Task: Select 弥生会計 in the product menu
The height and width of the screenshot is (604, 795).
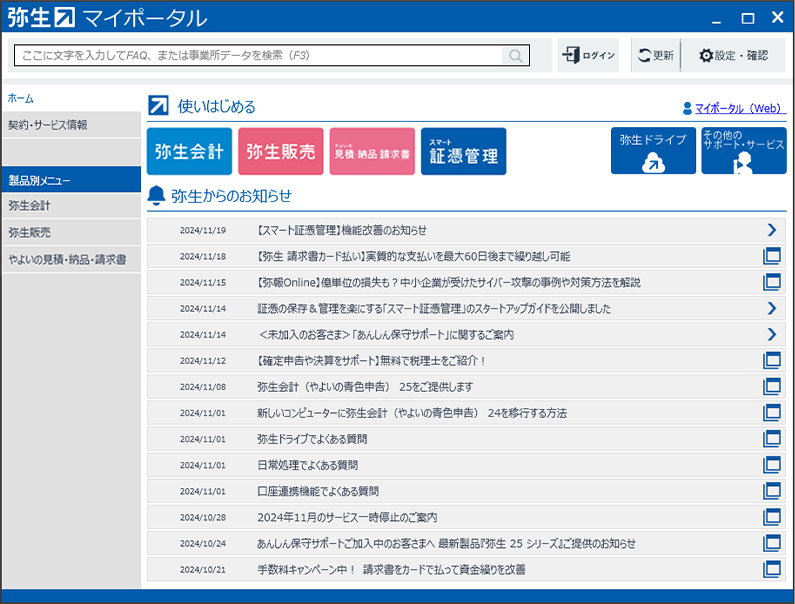Action: point(71,205)
